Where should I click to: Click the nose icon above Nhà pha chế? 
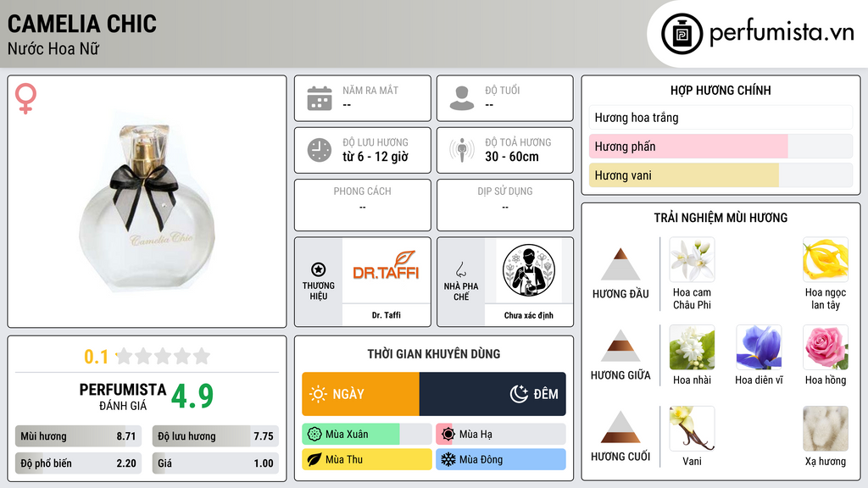[x=460, y=269]
